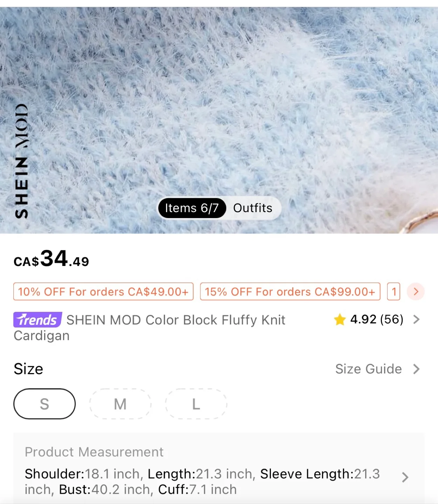Select the Items 6/7 tab
The height and width of the screenshot is (504, 438).
192,208
